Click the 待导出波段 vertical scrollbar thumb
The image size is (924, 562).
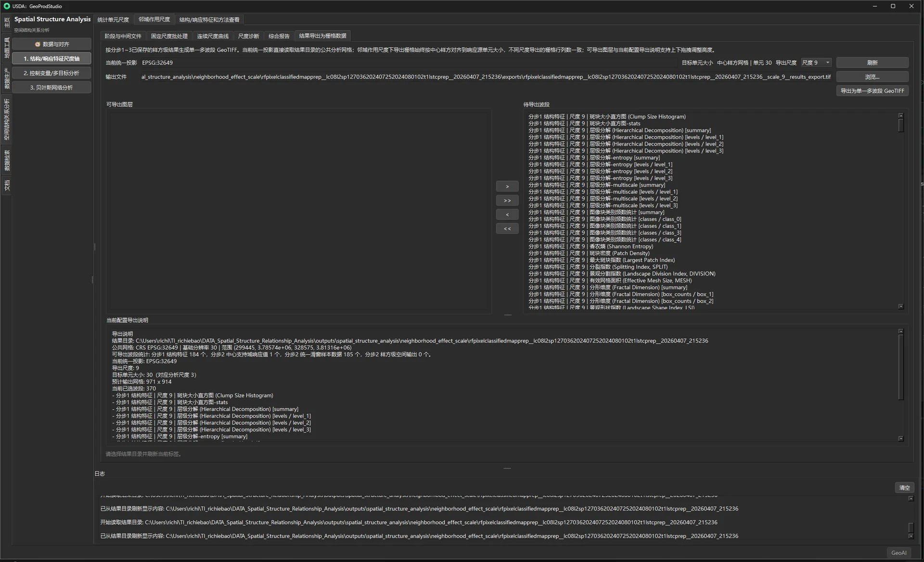901,125
